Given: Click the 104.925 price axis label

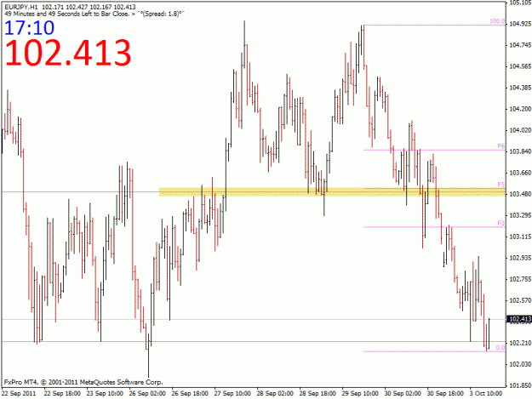Looking at the screenshot, I should 520,24.
